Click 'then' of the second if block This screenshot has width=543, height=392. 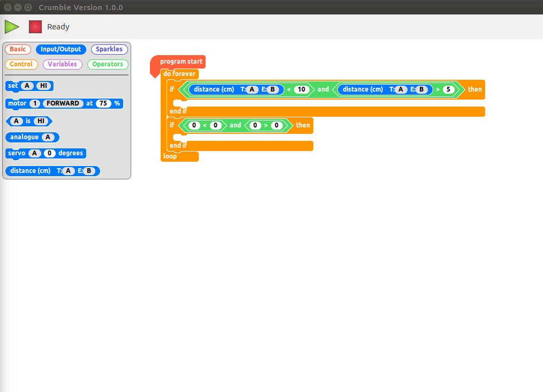tap(303, 125)
